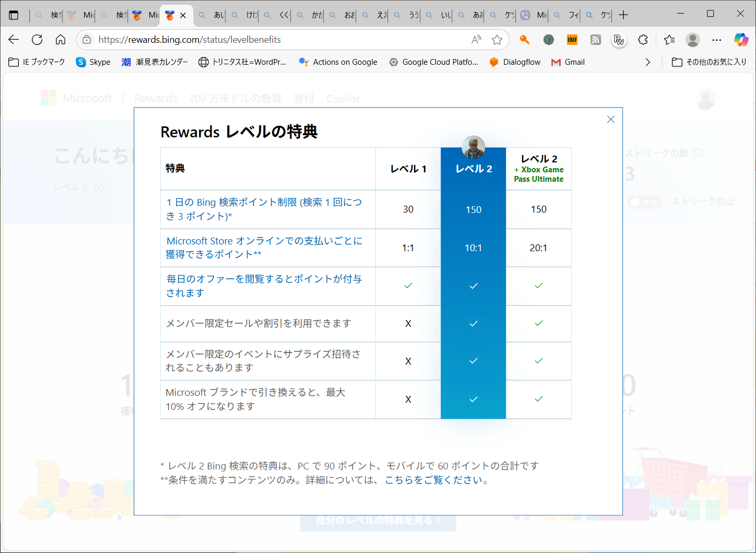Expand the favorites bar overflow chevron
The width and height of the screenshot is (756, 553).
click(x=648, y=62)
